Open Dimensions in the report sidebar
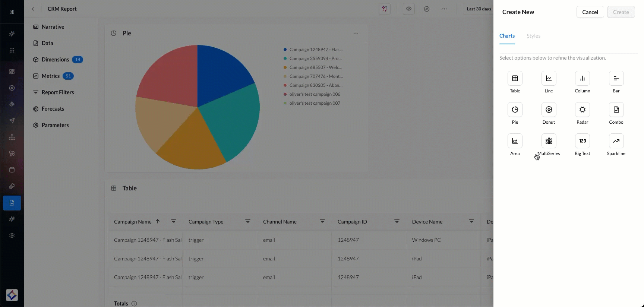This screenshot has height=307, width=644. coord(55,60)
